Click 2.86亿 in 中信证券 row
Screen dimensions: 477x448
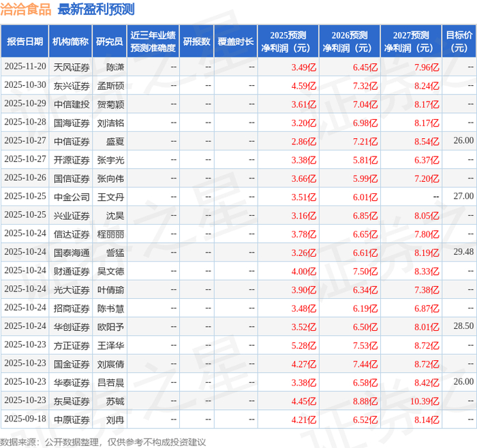304,142
